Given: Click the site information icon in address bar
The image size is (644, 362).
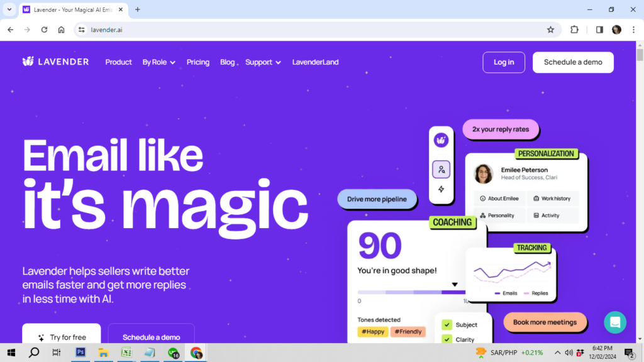Looking at the screenshot, I should pos(81,30).
